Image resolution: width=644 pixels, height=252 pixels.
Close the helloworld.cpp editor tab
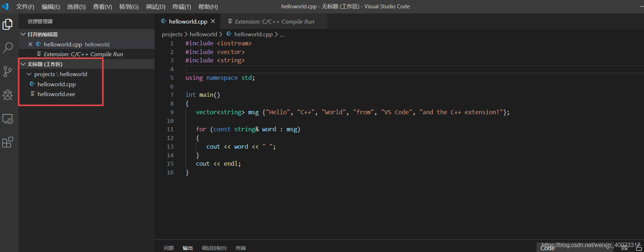click(213, 21)
